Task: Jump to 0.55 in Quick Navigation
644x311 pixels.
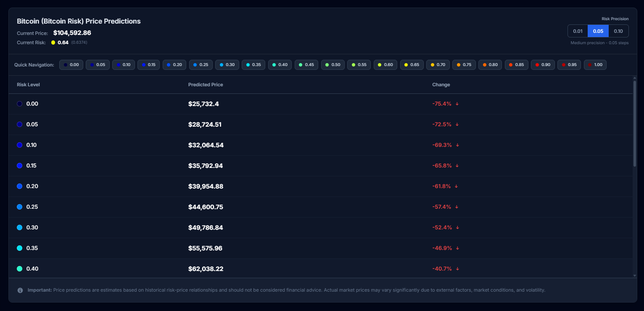Action: (x=359, y=65)
